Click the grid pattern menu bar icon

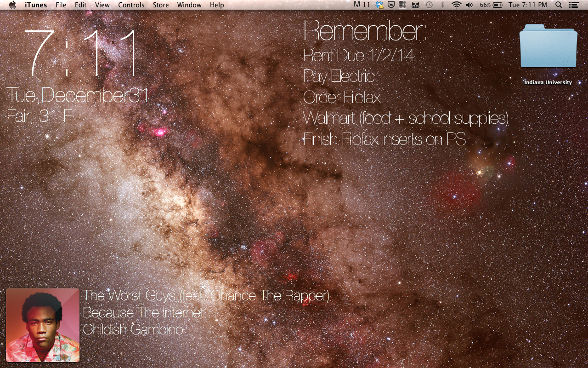pos(402,5)
